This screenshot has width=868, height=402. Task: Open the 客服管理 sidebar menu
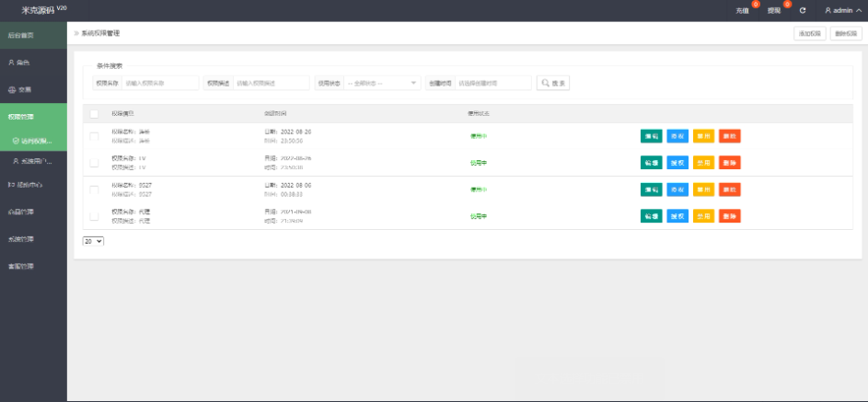pyautogui.click(x=33, y=266)
